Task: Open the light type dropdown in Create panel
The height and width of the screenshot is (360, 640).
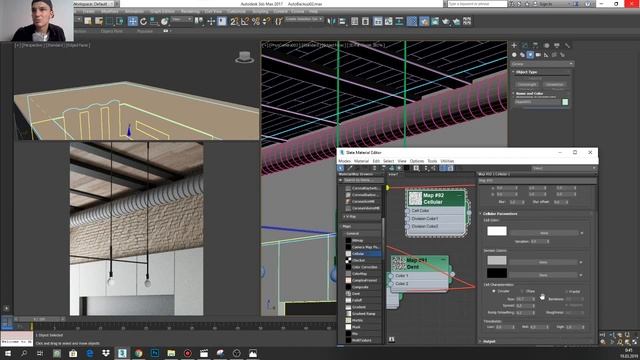Action: 542,64
